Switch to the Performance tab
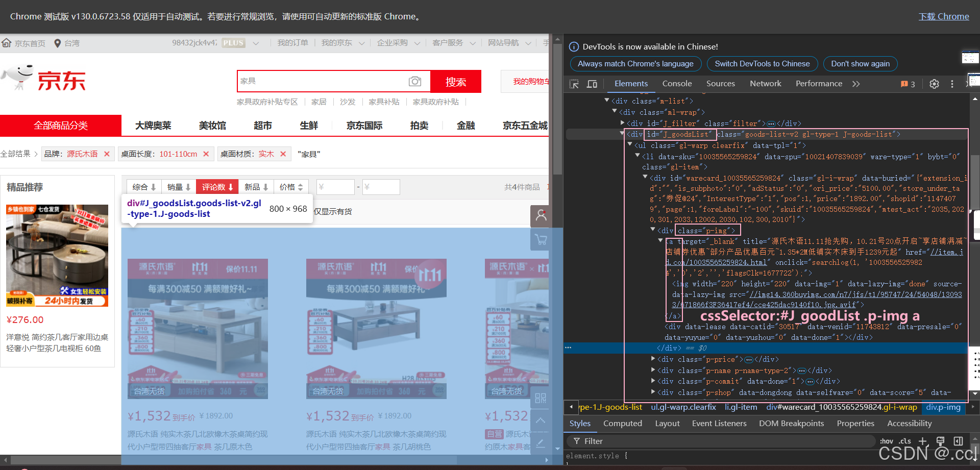 (x=819, y=84)
